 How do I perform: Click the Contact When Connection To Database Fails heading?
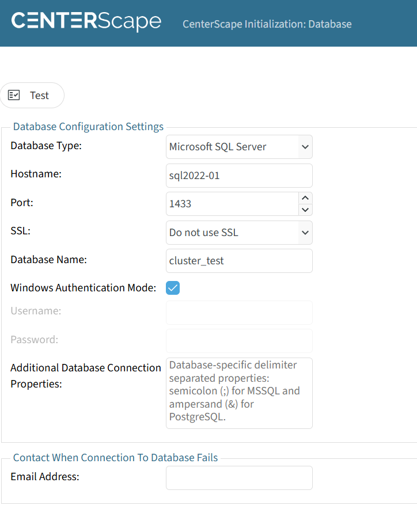pyautogui.click(x=115, y=458)
